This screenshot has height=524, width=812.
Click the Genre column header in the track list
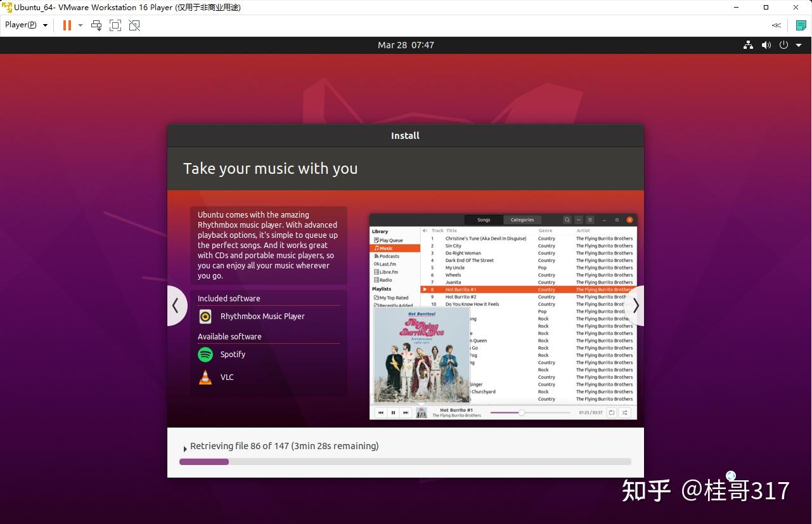(x=545, y=231)
